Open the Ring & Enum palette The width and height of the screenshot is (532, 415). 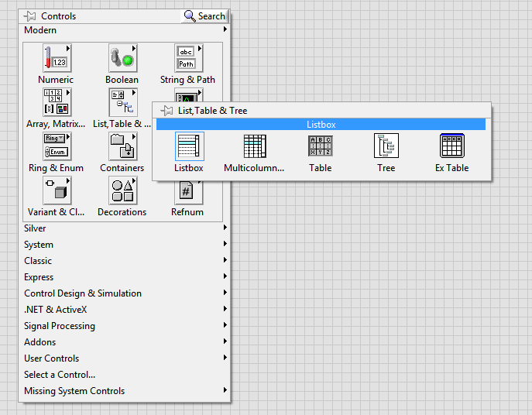click(57, 146)
